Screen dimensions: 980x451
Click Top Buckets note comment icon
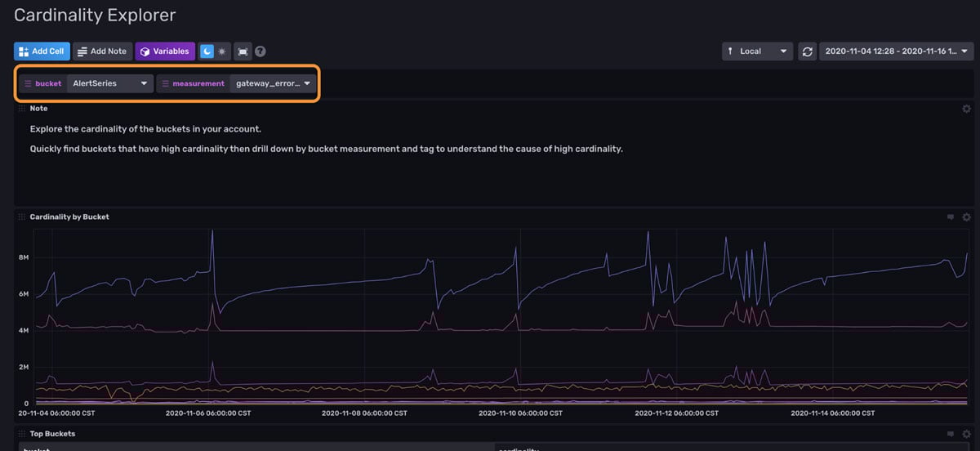(951, 434)
